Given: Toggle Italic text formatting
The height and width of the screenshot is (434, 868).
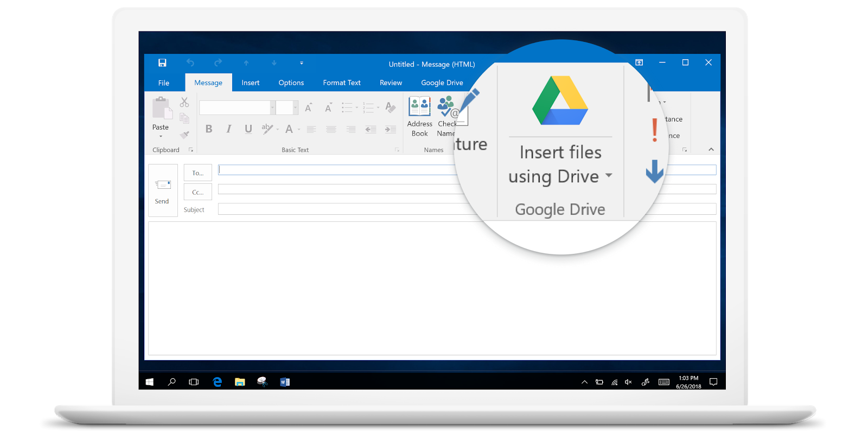Looking at the screenshot, I should coord(229,129).
